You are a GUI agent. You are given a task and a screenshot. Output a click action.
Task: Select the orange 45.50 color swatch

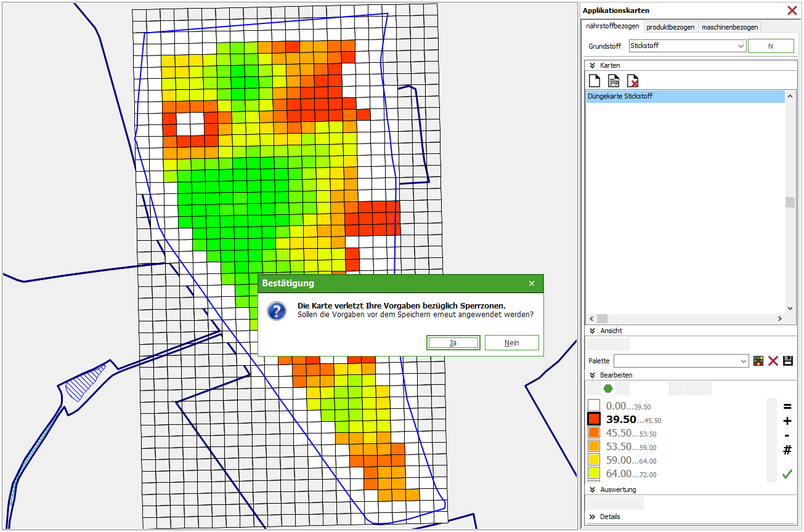point(593,432)
